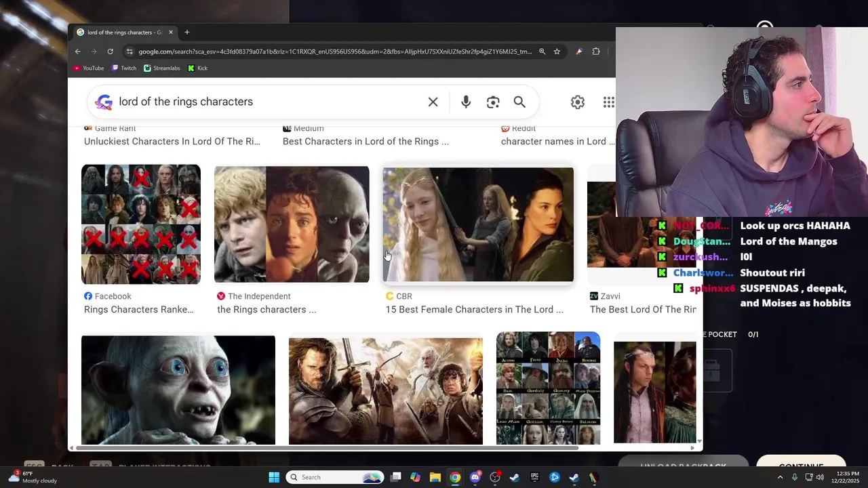
Task: Open Google quick settings gear
Action: click(578, 102)
